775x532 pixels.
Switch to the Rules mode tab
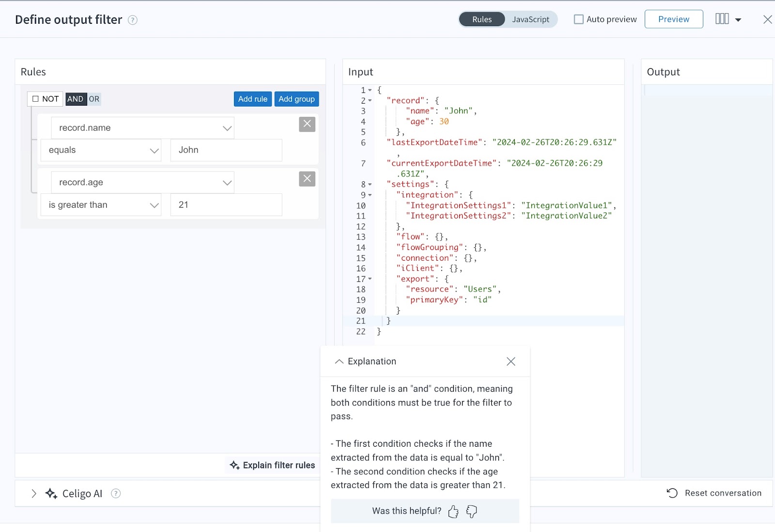[482, 19]
